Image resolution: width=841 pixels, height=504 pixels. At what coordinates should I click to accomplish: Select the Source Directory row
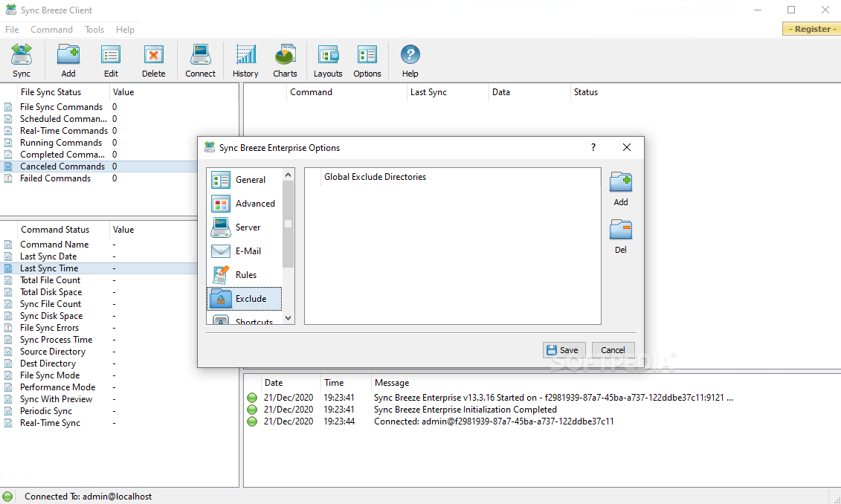point(100,352)
